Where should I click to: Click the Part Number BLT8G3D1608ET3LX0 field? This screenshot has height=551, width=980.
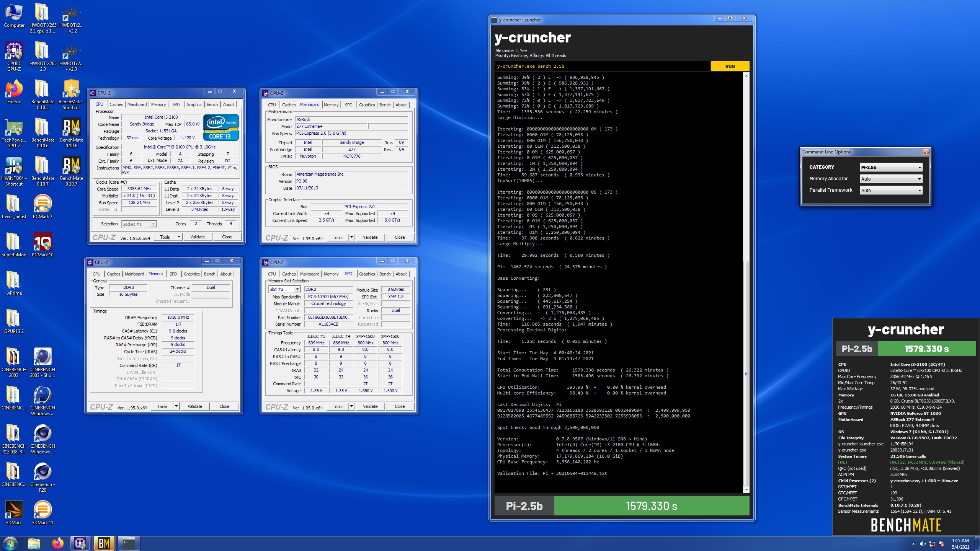click(328, 317)
